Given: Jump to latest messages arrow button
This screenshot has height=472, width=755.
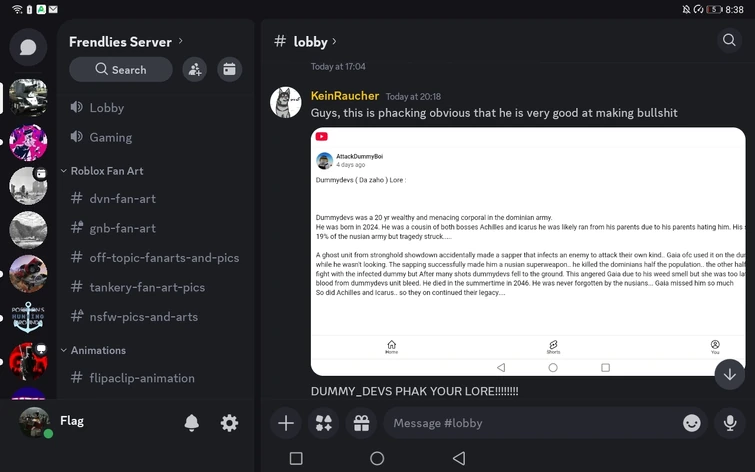Looking at the screenshot, I should click(x=730, y=374).
